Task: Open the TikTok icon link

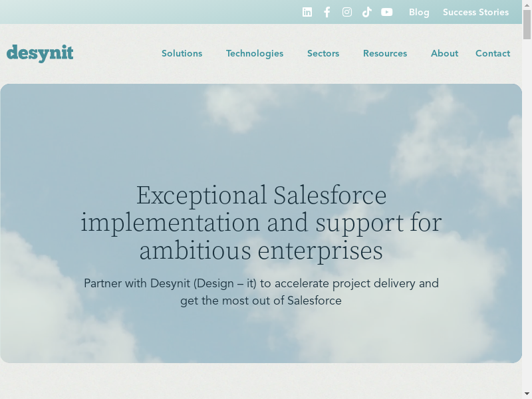Action: [367, 12]
